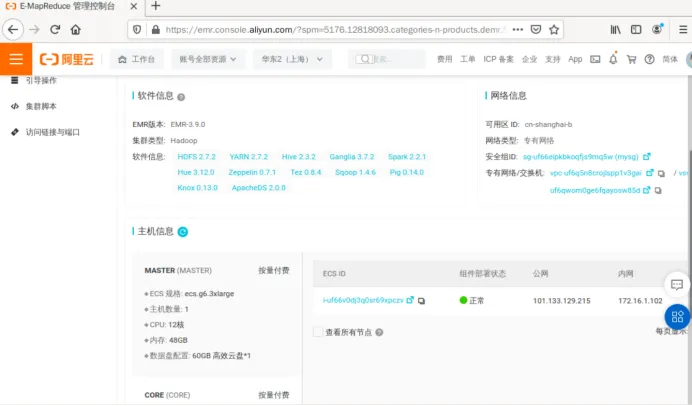This screenshot has width=692, height=406.
Task: Copy the vswitch ID uf6qwom0ge6fqayosw85d
Action: [x=658, y=191]
